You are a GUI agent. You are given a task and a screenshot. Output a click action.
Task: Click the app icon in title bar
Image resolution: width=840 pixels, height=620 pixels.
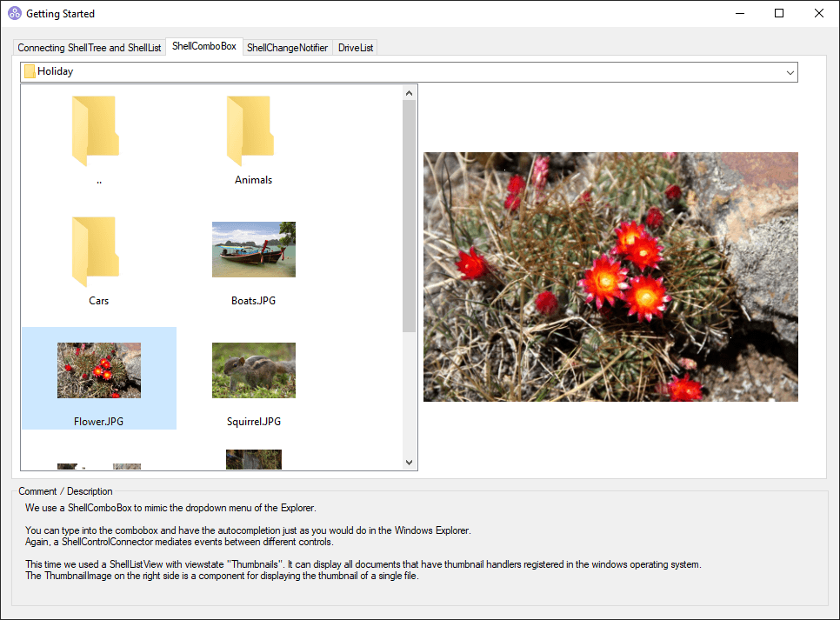[15, 14]
